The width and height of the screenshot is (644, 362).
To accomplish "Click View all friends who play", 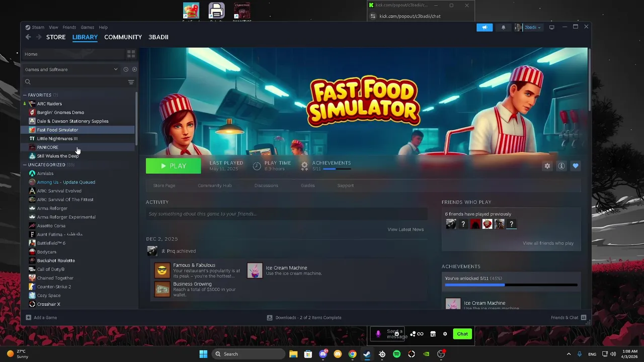I will (548, 243).
